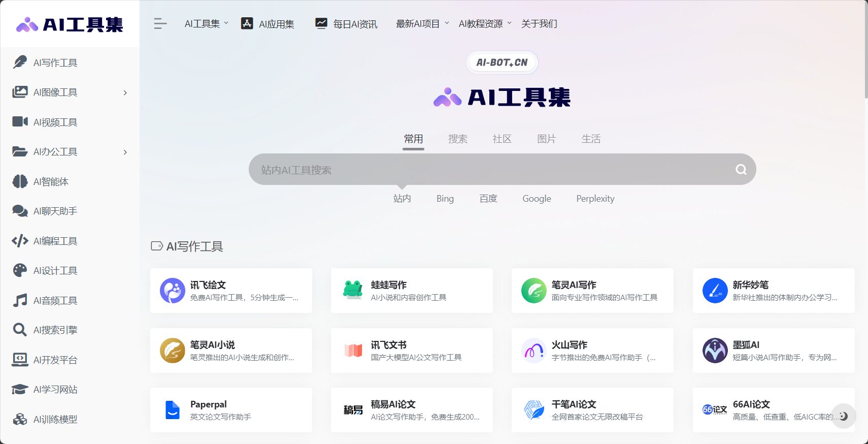
Task: Select the 搜索 search tab
Action: point(458,139)
